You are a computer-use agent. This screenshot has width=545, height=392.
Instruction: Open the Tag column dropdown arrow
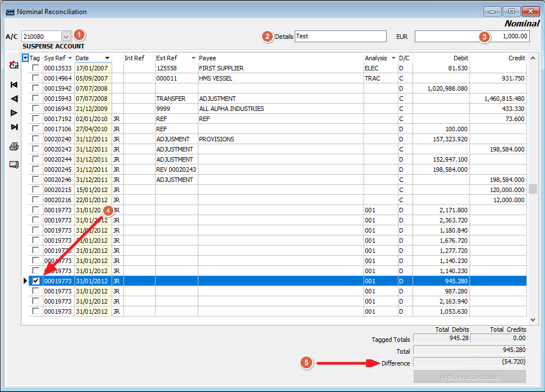coord(25,58)
